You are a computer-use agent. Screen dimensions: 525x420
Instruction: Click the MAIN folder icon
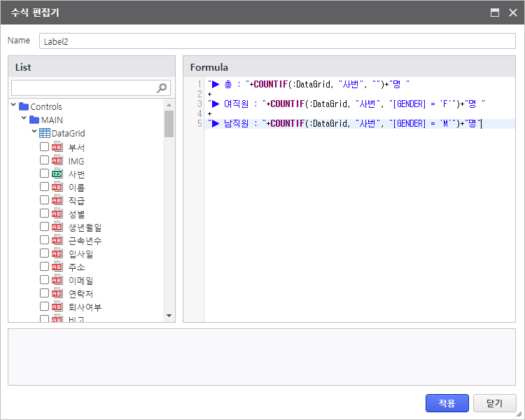34,120
